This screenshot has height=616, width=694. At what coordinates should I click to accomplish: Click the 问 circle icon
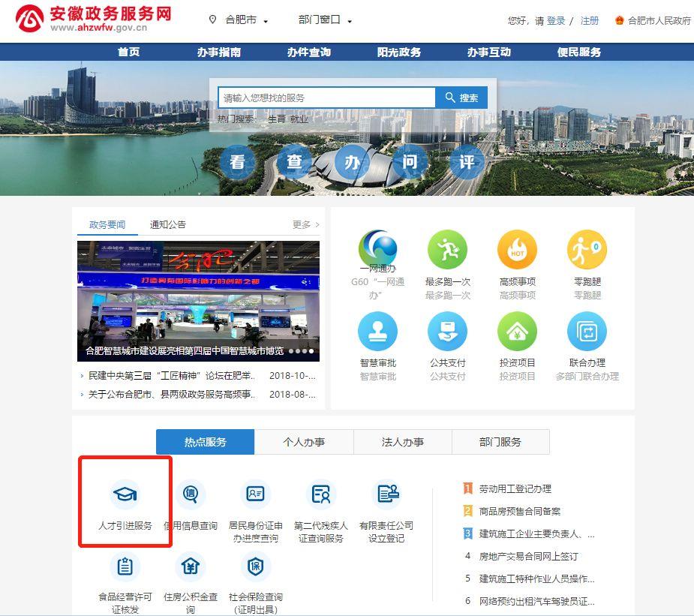click(410, 162)
